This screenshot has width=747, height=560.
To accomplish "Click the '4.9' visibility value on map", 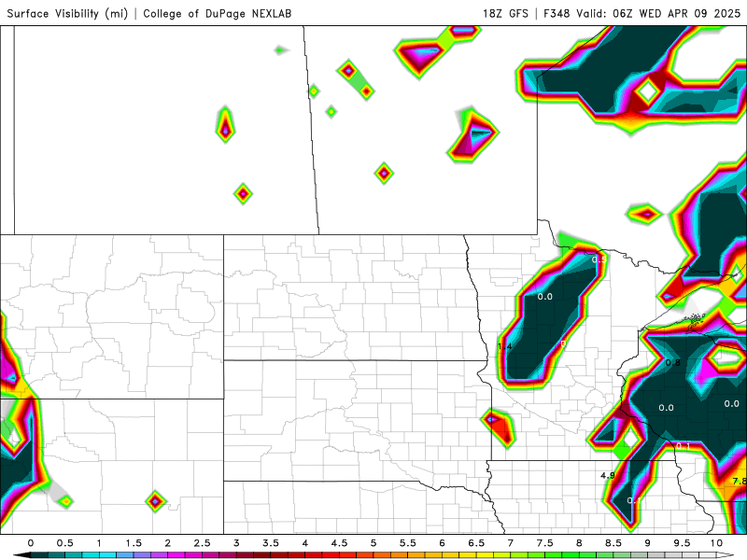I will pos(608,475).
